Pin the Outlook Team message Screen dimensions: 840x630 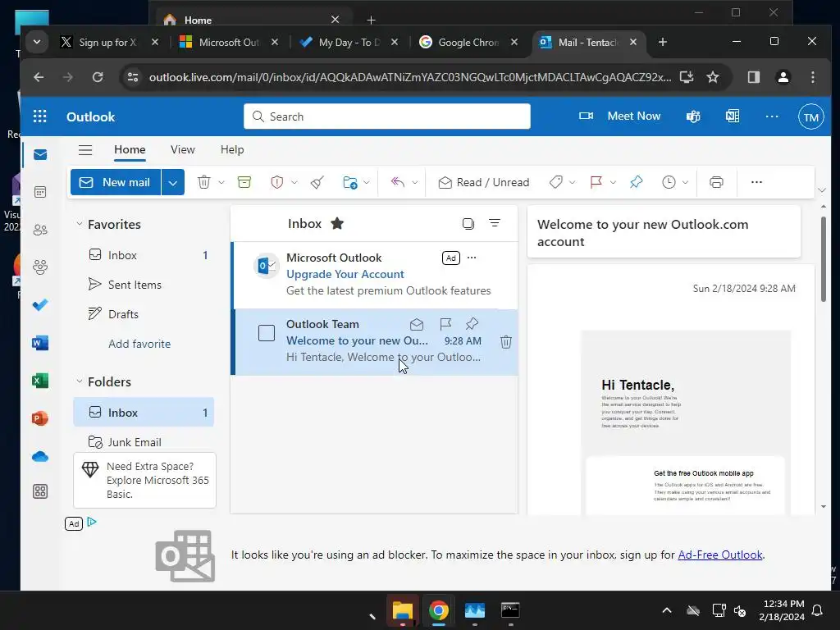pos(472,324)
